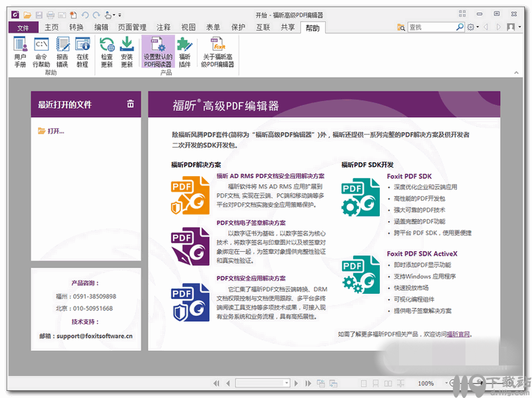This screenshot has height=398, width=532.
Task: Select facing pages layout in status bar
Action: click(388, 383)
